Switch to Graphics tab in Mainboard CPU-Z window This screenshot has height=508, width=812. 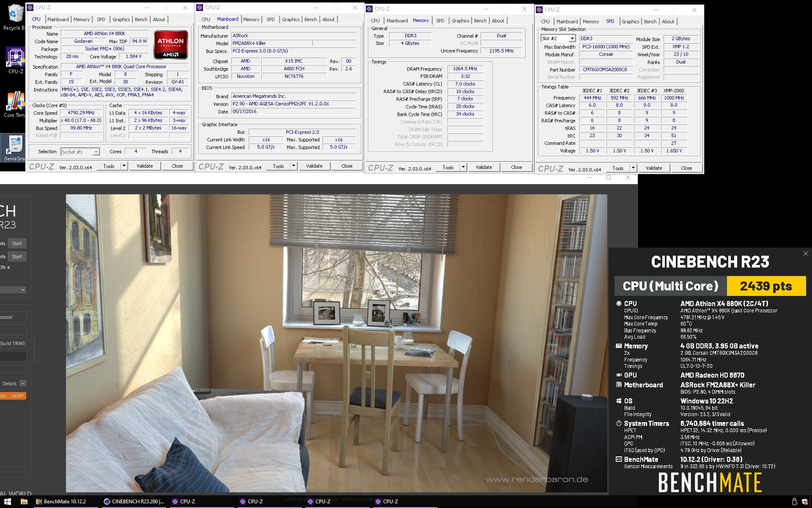(291, 19)
